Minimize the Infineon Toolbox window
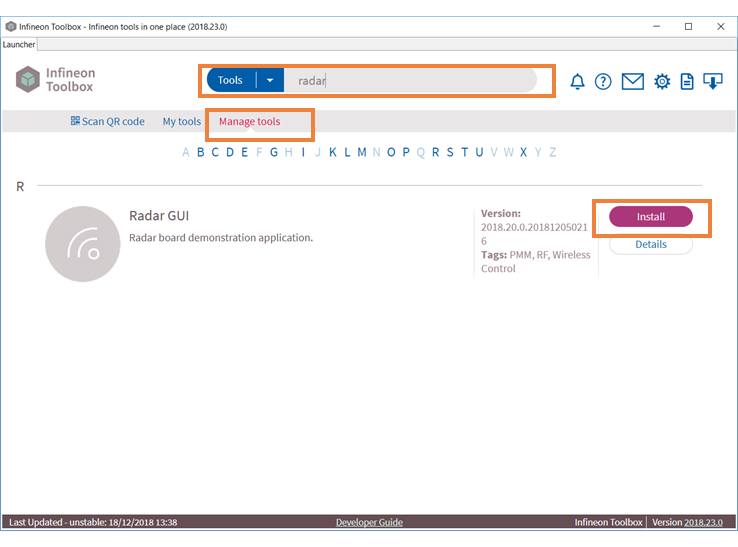Screen dimensions: 738x547 pos(657,26)
